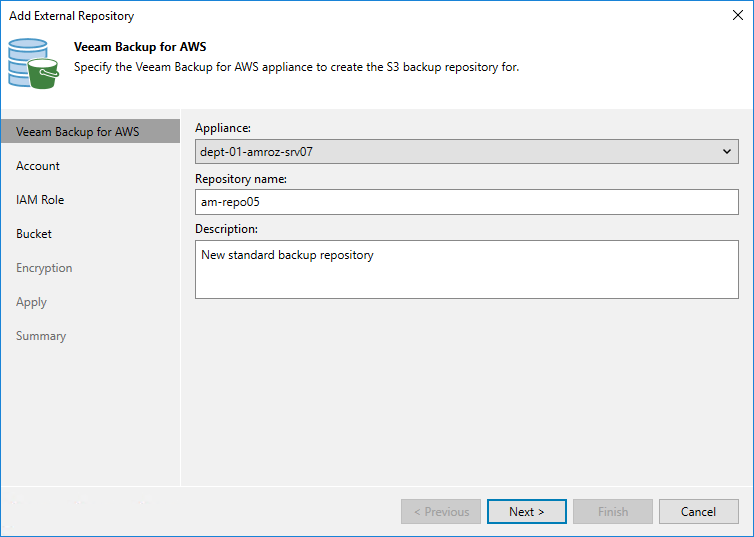Screen dimensions: 754x537
Task: Open the IAM Role step
Action: 40,200
